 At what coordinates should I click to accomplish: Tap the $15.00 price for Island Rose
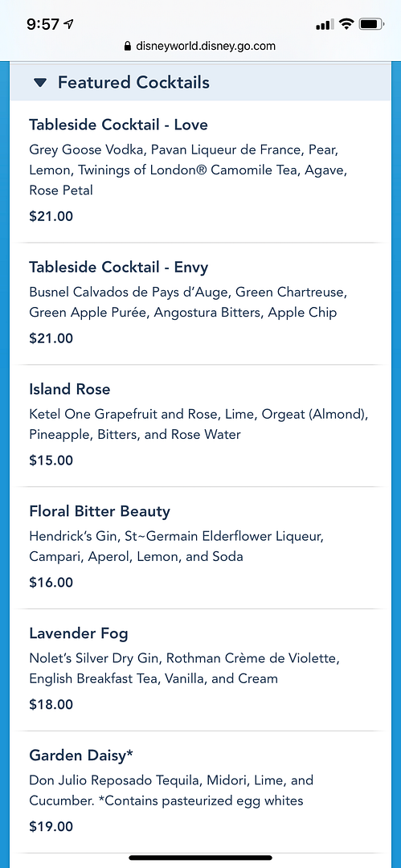pos(51,461)
